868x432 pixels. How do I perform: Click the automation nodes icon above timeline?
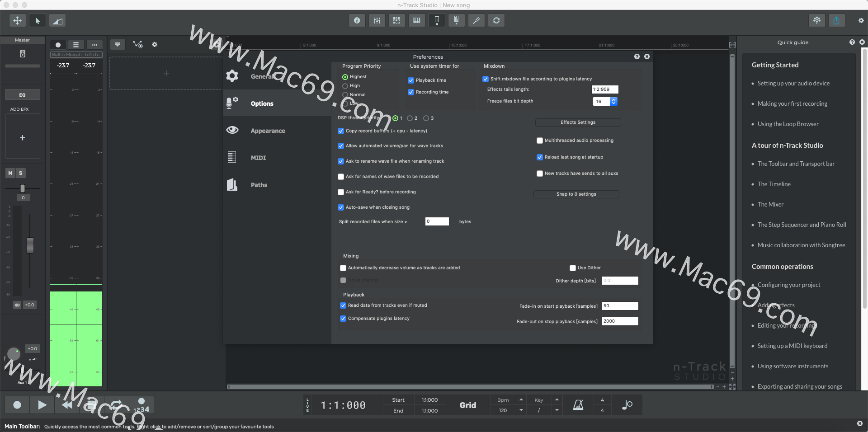138,44
